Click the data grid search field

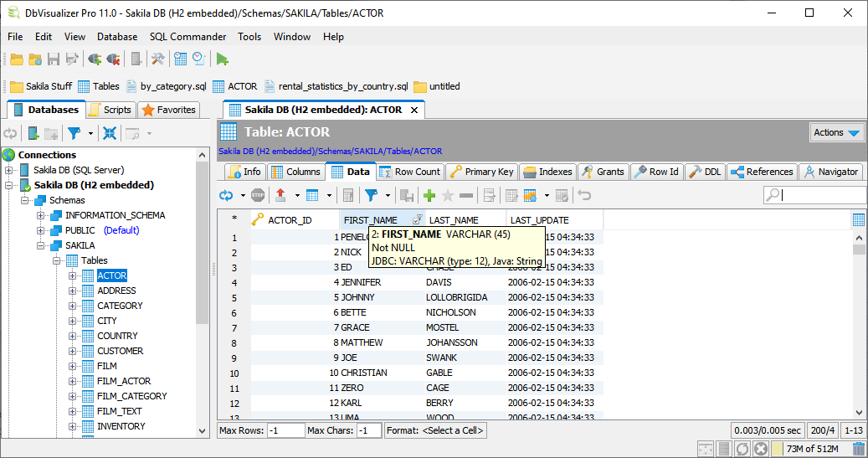pos(815,194)
